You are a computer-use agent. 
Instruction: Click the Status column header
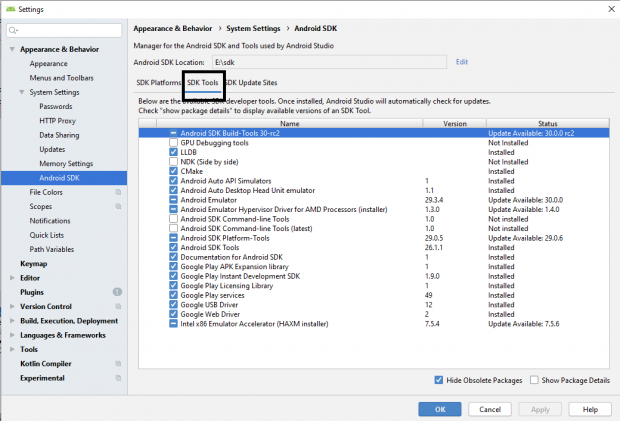click(548, 124)
